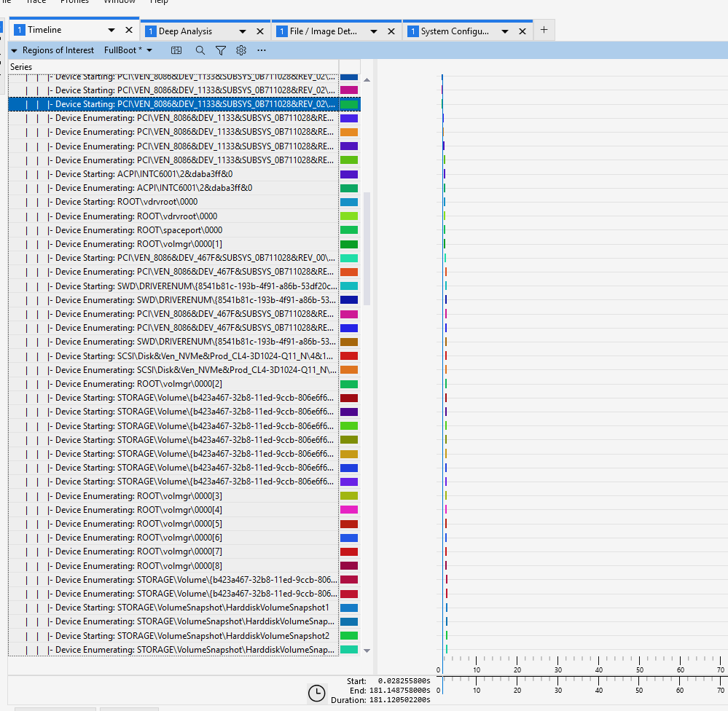
Task: Select Device Starting PCI DEV_467F row
Action: click(173, 258)
